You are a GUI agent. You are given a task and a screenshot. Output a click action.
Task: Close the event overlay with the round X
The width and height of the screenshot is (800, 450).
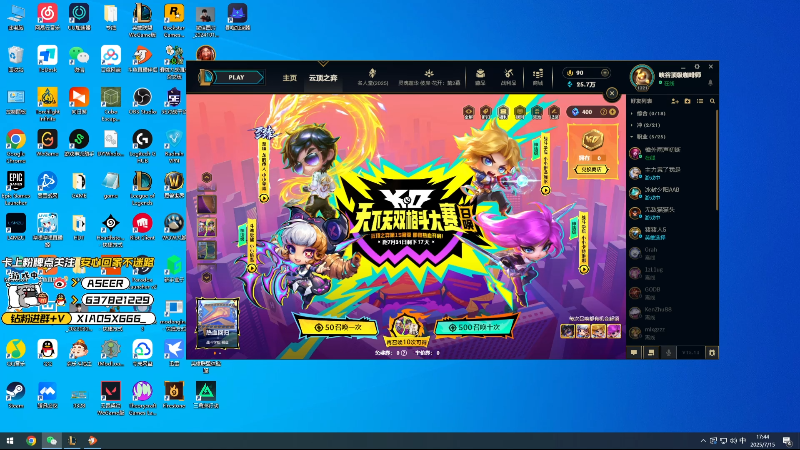[x=612, y=93]
